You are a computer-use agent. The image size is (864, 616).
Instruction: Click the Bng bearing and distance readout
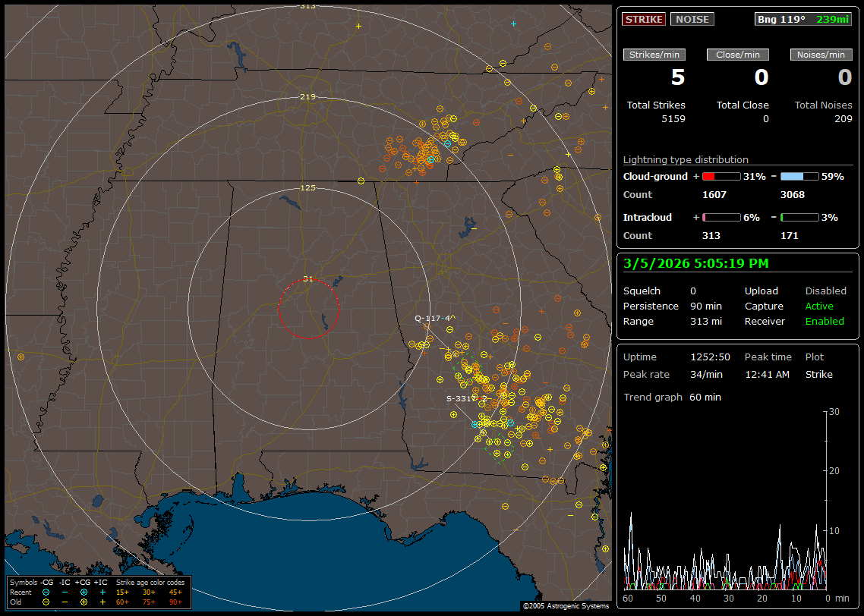tap(803, 19)
